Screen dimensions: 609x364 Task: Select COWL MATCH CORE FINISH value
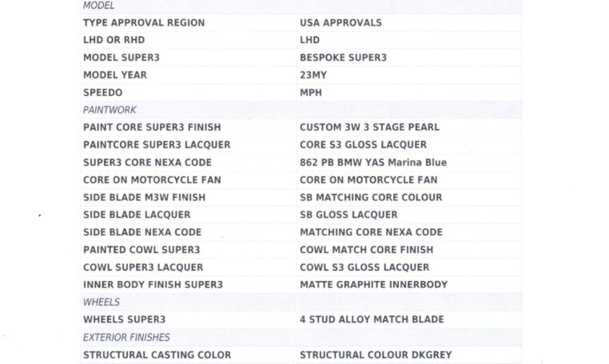tap(366, 250)
